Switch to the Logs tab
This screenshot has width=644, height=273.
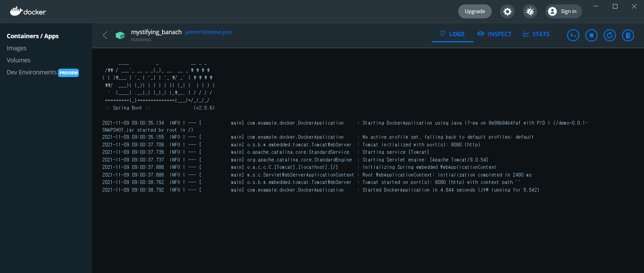452,34
